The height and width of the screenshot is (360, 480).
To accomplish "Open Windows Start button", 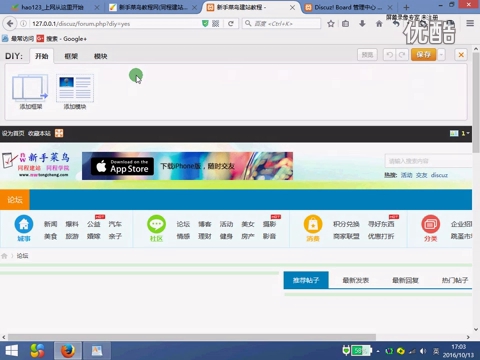I will click(x=12, y=351).
